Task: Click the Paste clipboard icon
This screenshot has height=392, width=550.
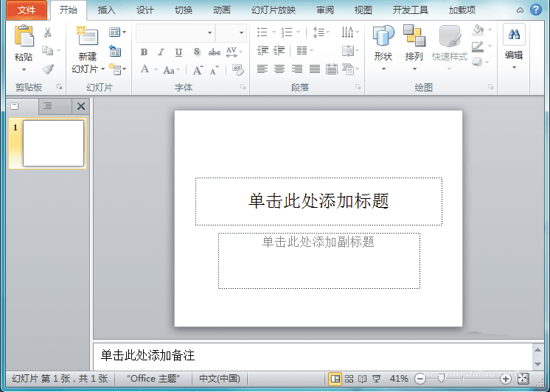Action: 24,36
